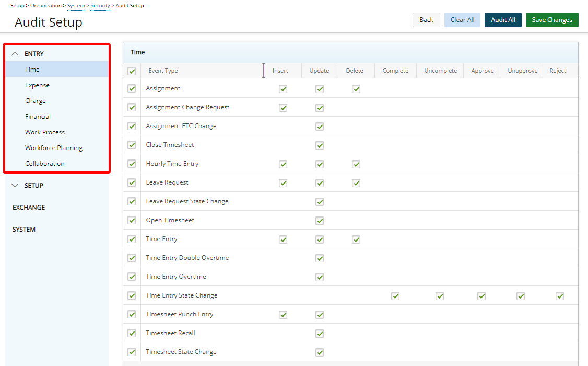Click the column resizer beside Event Type

click(x=263, y=71)
